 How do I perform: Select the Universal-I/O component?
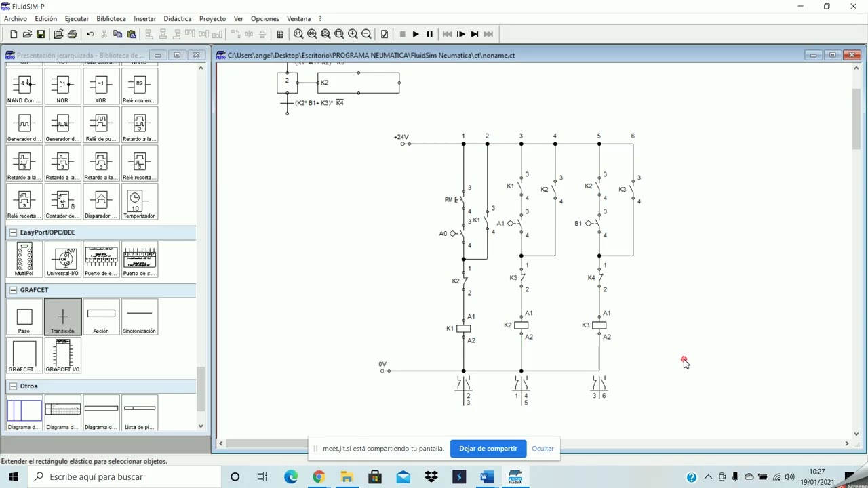[62, 260]
